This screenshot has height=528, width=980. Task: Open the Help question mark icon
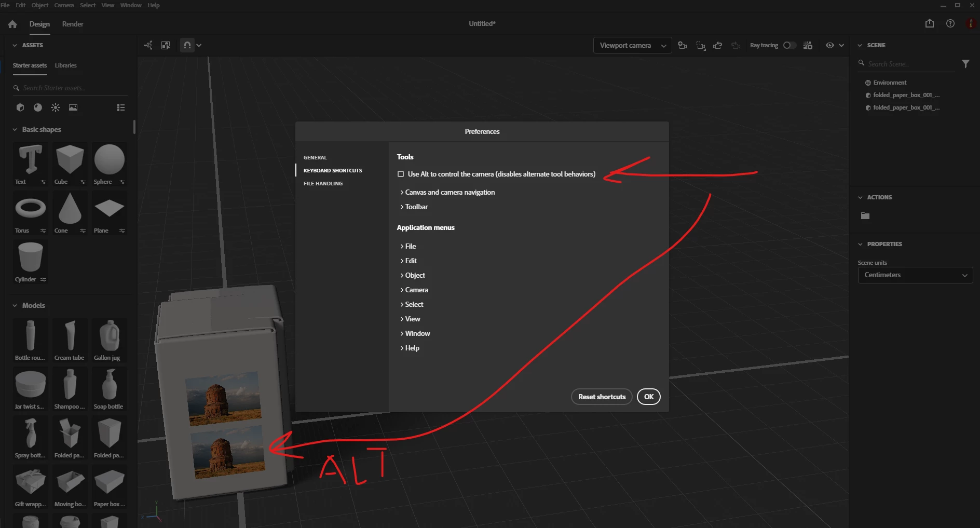pos(950,23)
